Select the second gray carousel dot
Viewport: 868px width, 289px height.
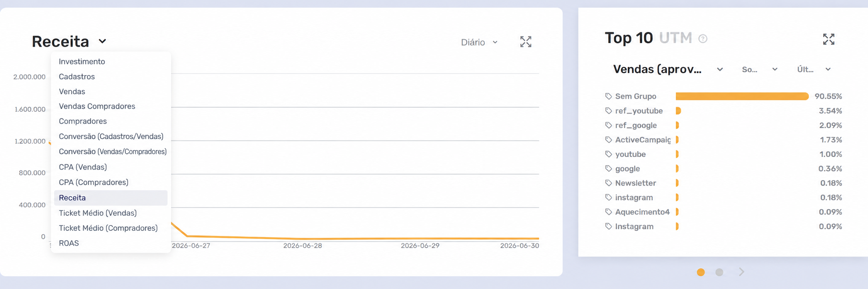pos(719,272)
